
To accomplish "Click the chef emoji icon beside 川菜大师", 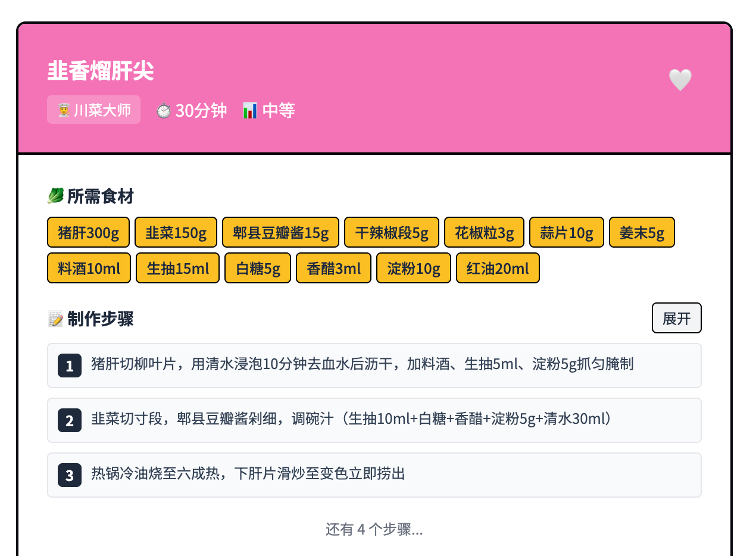I will tap(64, 110).
